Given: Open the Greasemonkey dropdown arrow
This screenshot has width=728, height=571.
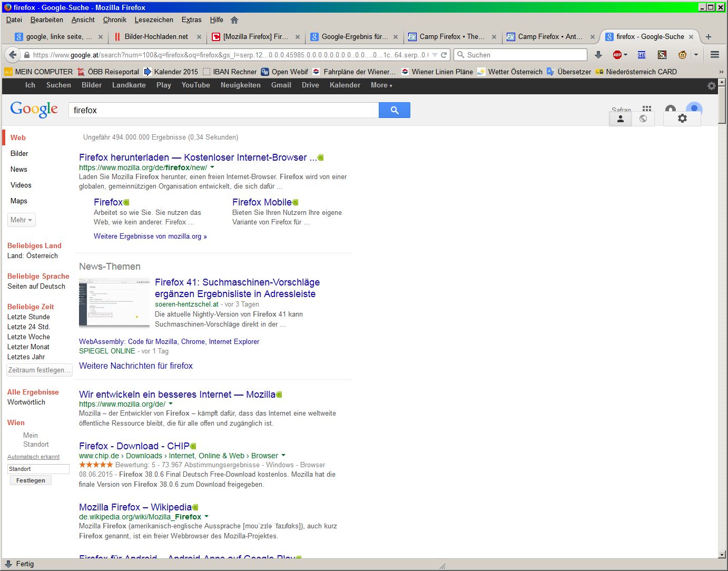Looking at the screenshot, I should (x=696, y=55).
